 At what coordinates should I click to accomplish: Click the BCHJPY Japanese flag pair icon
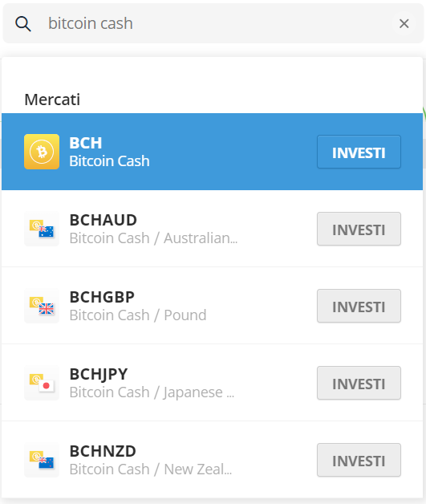[x=42, y=383]
